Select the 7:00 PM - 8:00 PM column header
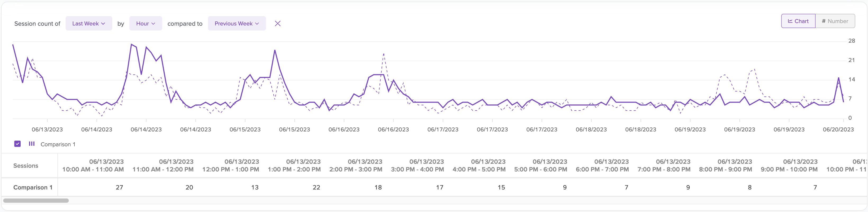 664,165
